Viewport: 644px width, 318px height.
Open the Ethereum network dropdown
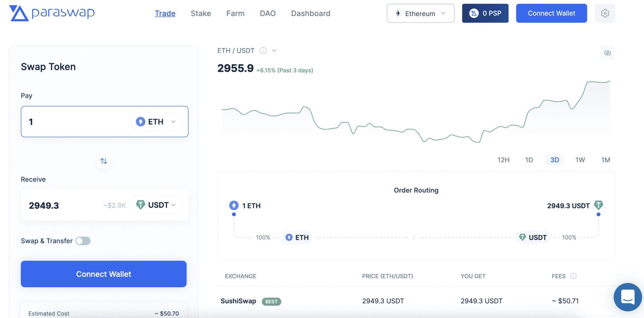pyautogui.click(x=421, y=13)
